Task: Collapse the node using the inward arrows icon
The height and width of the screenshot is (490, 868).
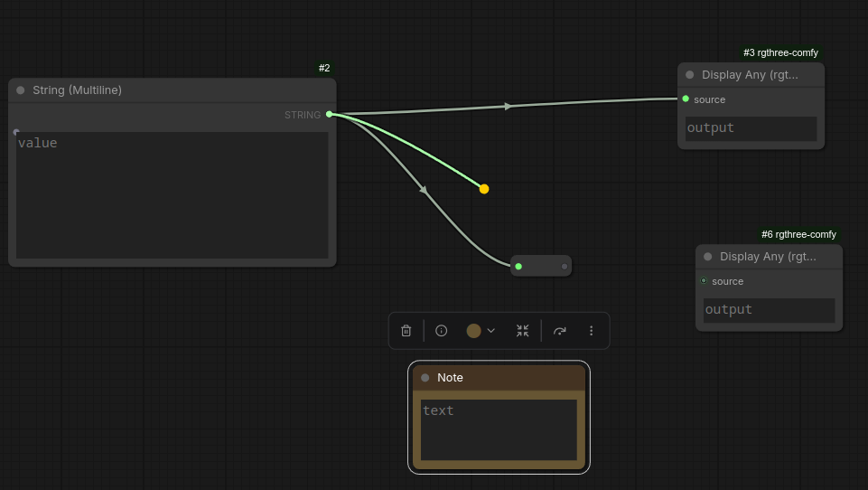Action: (523, 331)
